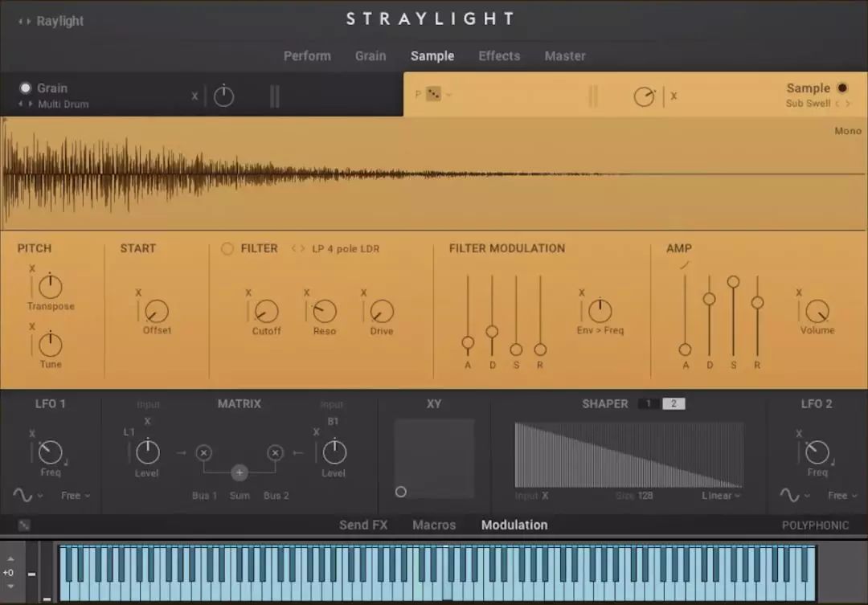Click the Raylight preset name
The height and width of the screenshot is (605, 868).
tap(59, 21)
